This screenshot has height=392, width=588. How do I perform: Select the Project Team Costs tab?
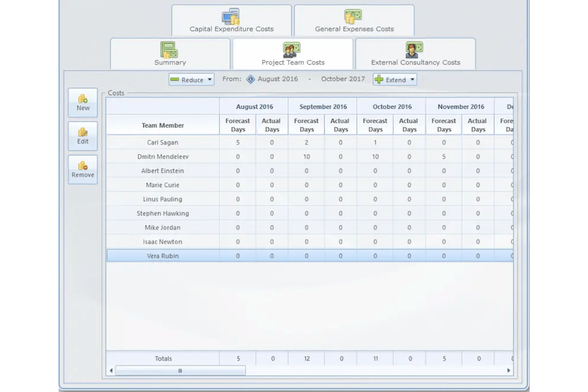[x=293, y=54]
